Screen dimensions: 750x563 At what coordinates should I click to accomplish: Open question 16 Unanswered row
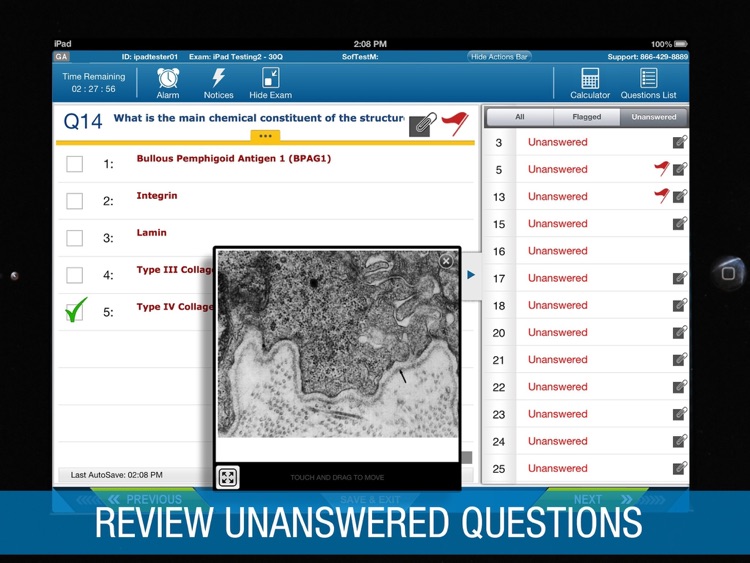point(585,251)
